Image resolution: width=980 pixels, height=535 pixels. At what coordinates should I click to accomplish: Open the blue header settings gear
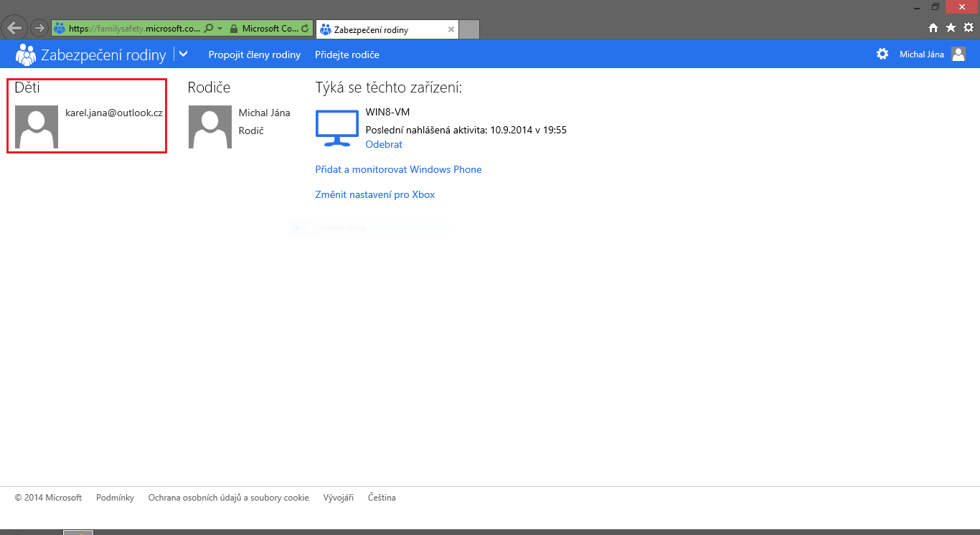click(882, 54)
